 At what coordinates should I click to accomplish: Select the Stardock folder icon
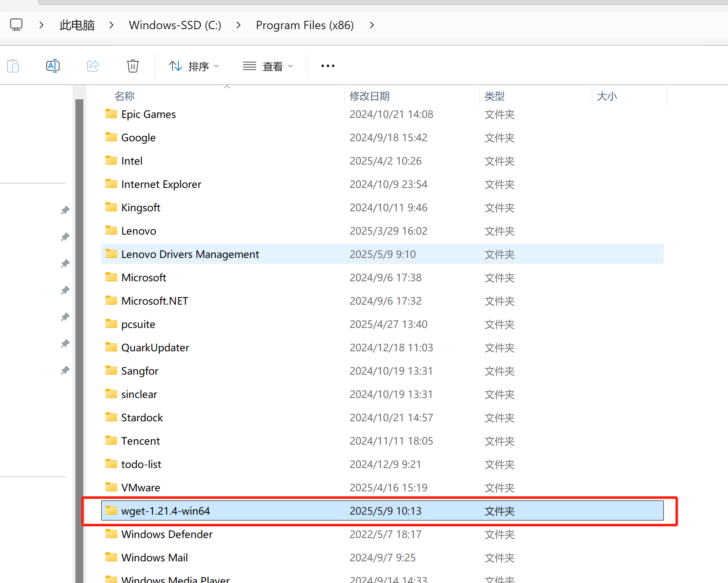[x=111, y=417]
